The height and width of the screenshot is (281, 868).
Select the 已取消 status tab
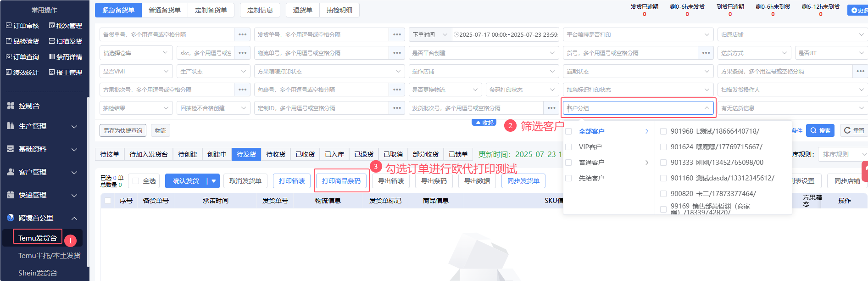point(393,154)
